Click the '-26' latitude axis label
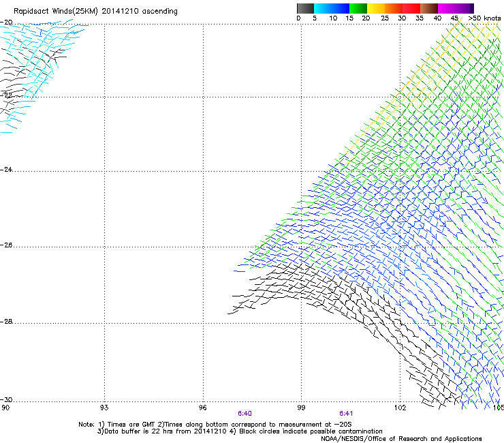The width and height of the screenshot is (504, 443). click(6, 245)
